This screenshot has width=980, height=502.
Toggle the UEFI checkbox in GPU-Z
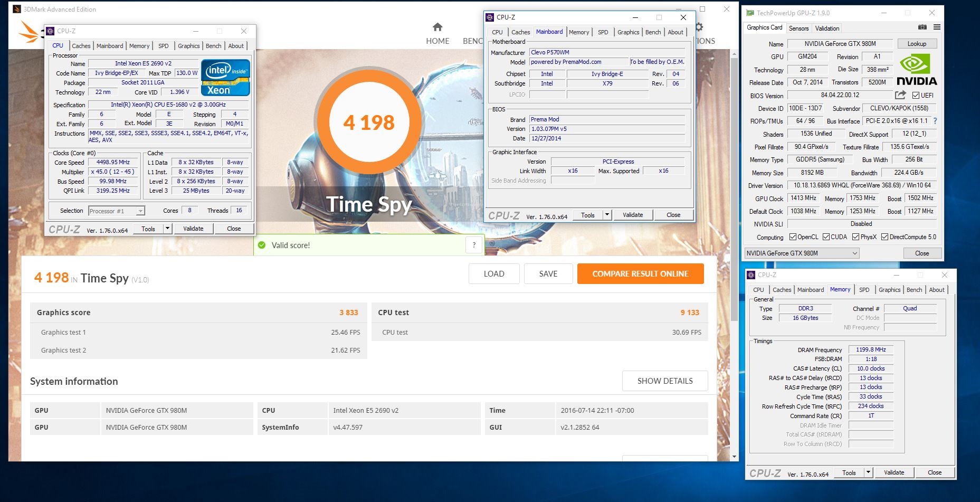(916, 95)
